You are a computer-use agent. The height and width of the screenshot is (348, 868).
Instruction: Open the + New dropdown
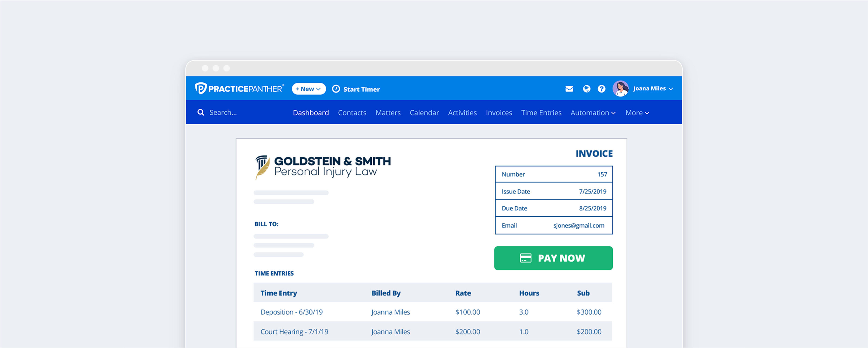pyautogui.click(x=309, y=89)
